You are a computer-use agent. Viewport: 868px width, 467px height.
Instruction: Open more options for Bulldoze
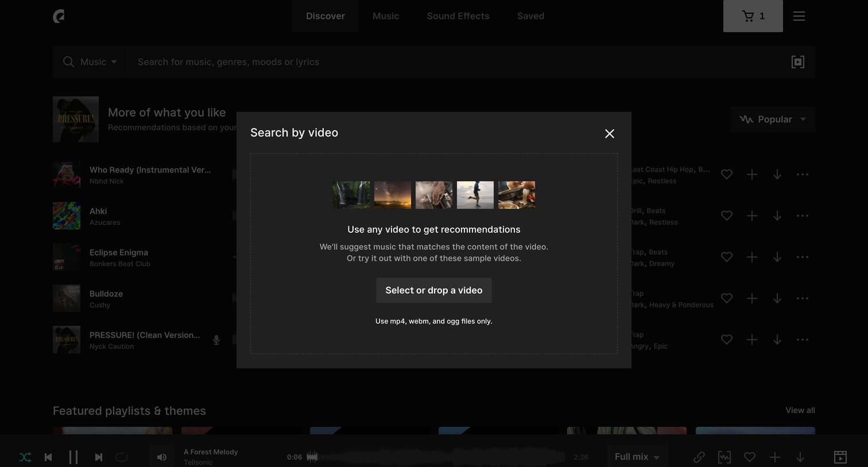tap(803, 298)
